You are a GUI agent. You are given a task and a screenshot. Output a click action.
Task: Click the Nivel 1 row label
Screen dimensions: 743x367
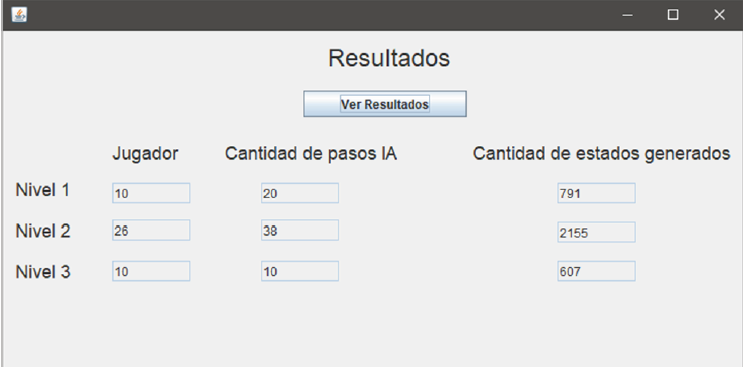(x=43, y=190)
